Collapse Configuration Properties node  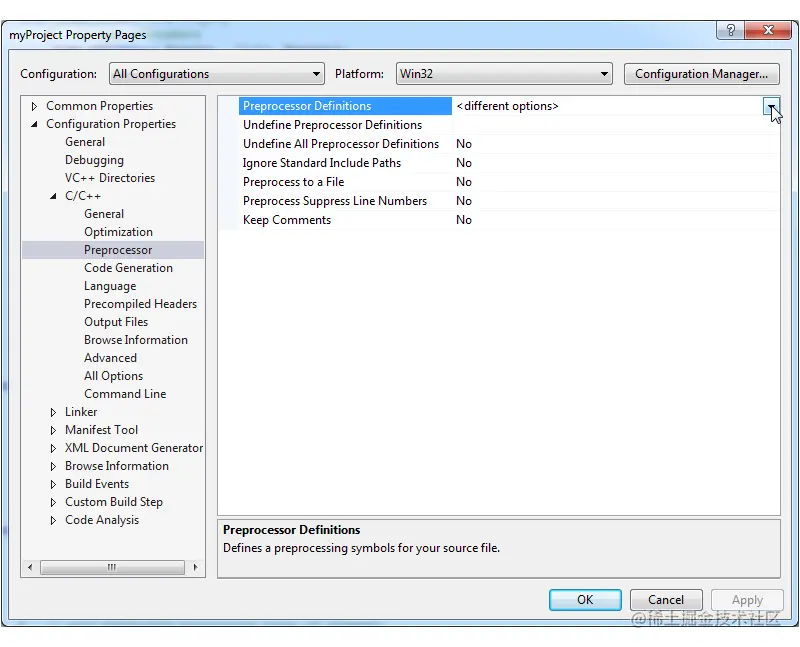pyautogui.click(x=34, y=124)
